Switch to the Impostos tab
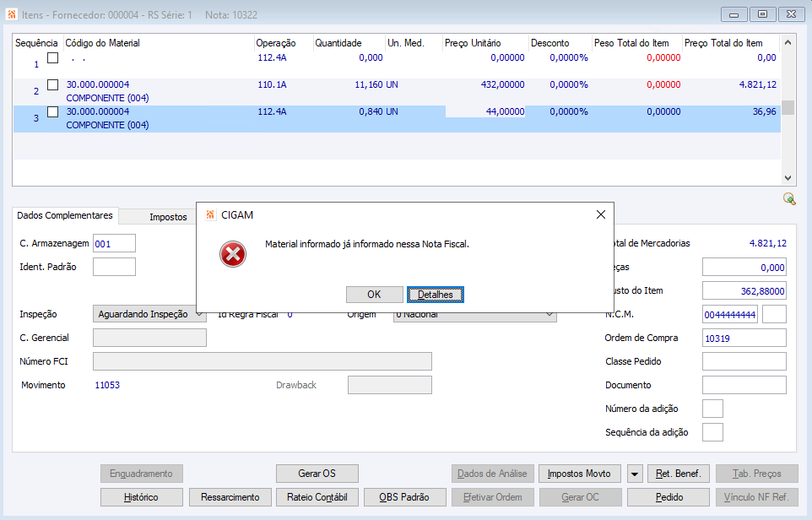Viewport: 812px width, 520px height. [168, 217]
